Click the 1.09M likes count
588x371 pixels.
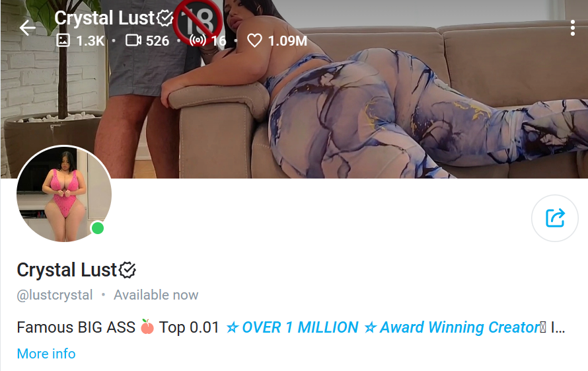click(287, 40)
